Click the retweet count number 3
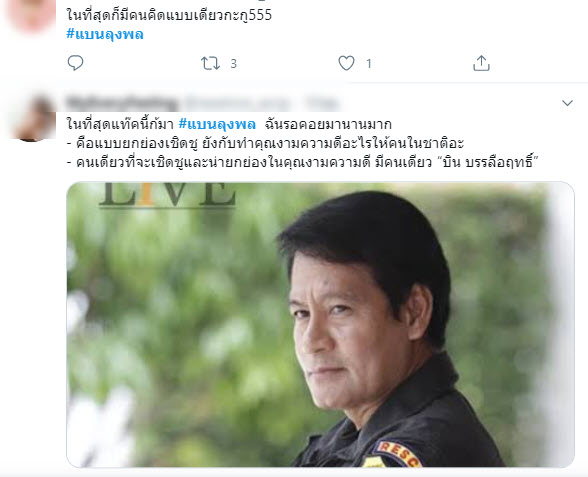This screenshot has width=588, height=477. click(x=233, y=64)
